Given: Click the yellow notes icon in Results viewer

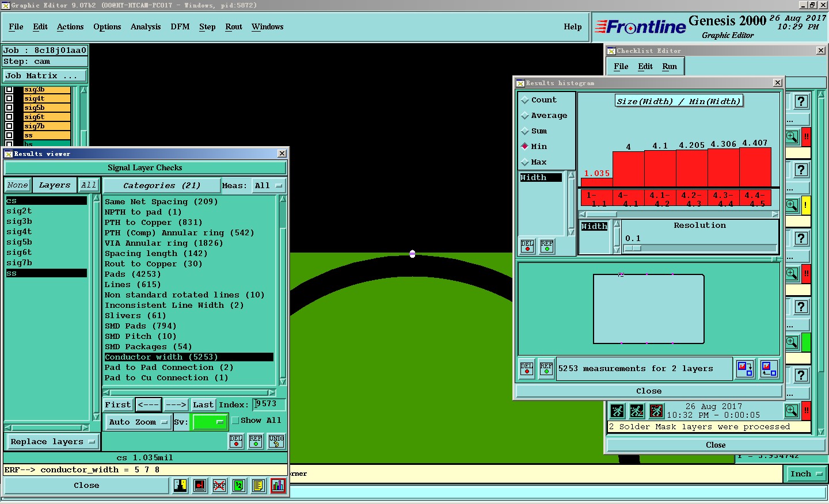Looking at the screenshot, I should coord(258,486).
